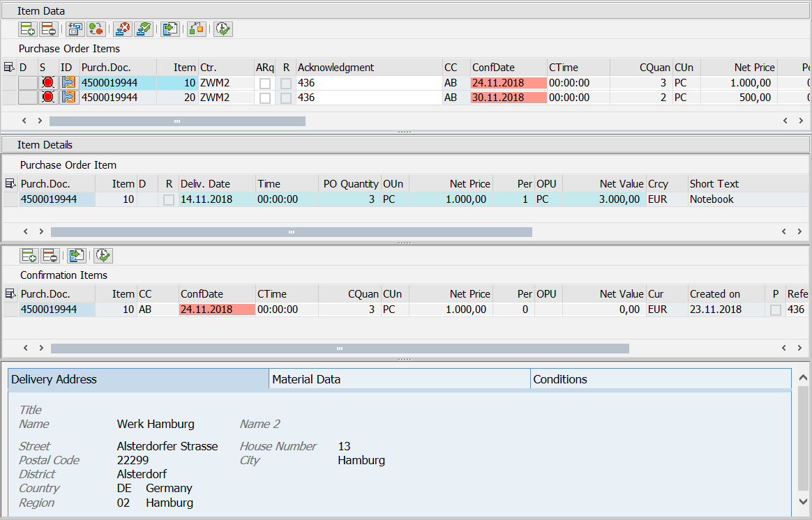812x520 pixels.
Task: Click the clock with checkmark icon in Item Data toolbar
Action: (223, 29)
